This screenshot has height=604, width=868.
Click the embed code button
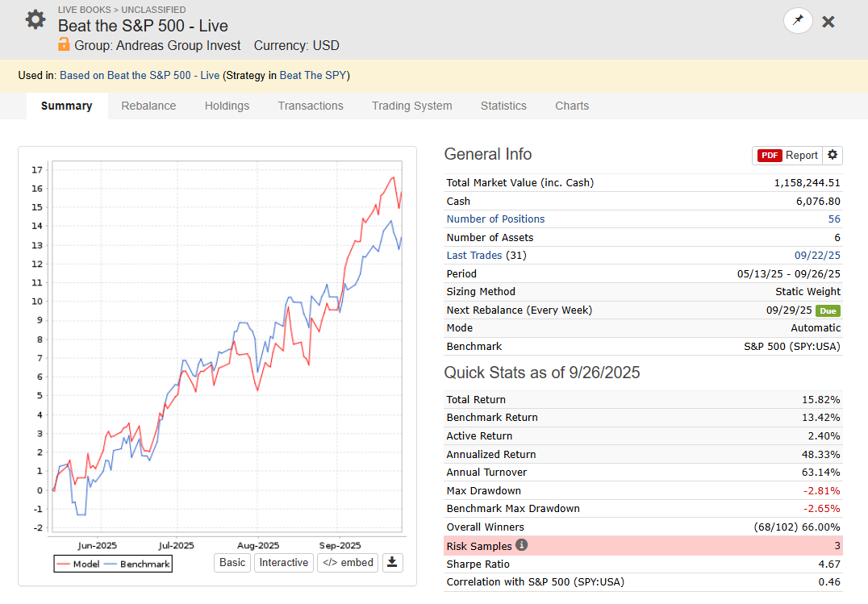(x=348, y=563)
